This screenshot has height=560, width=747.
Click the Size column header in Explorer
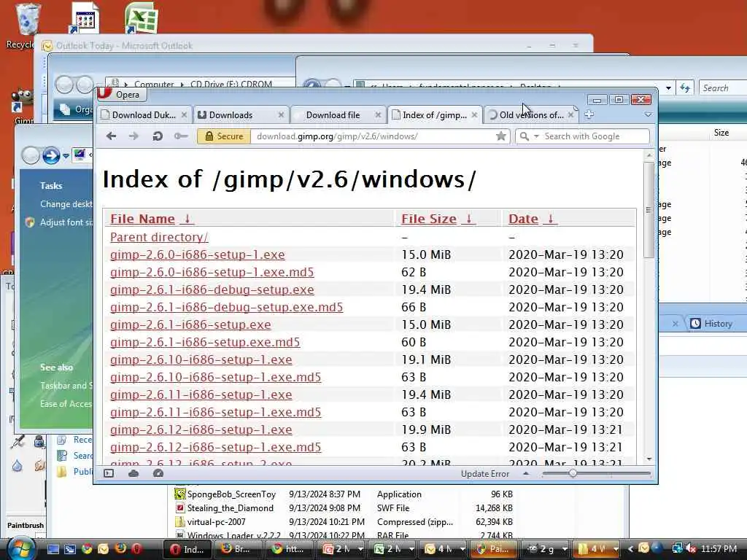(721, 133)
